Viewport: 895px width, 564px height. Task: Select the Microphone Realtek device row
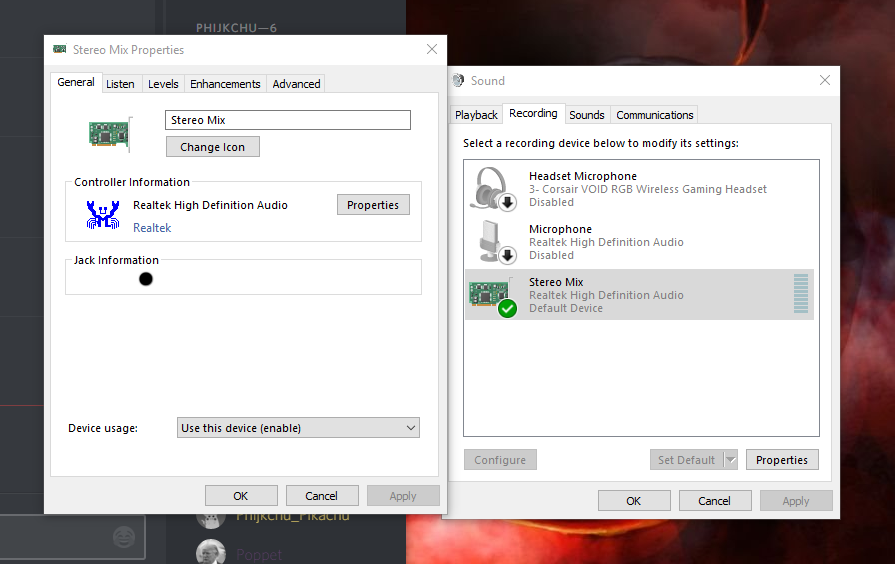pos(639,242)
